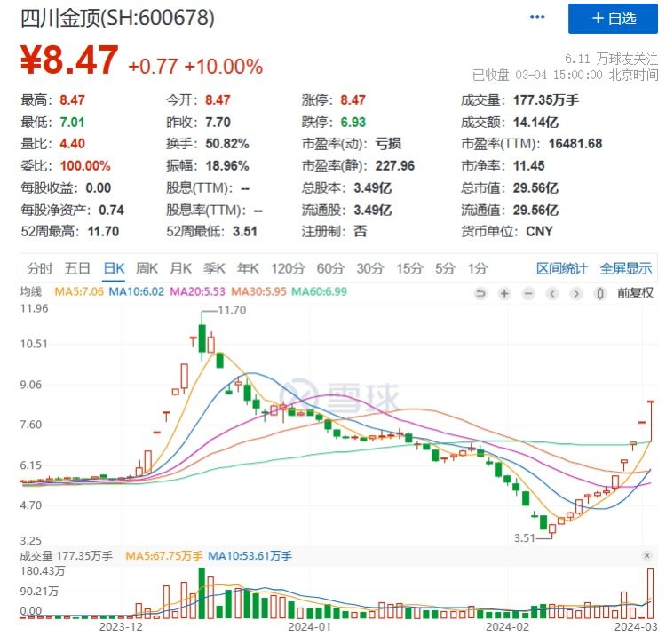Viewport: 666px width, 644px height.
Task: Click the volume MA5:67.75万手 label
Action: 164,556
